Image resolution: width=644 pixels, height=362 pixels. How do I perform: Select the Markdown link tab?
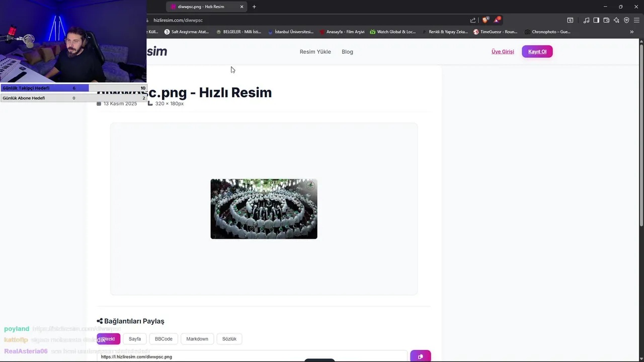(x=197, y=339)
